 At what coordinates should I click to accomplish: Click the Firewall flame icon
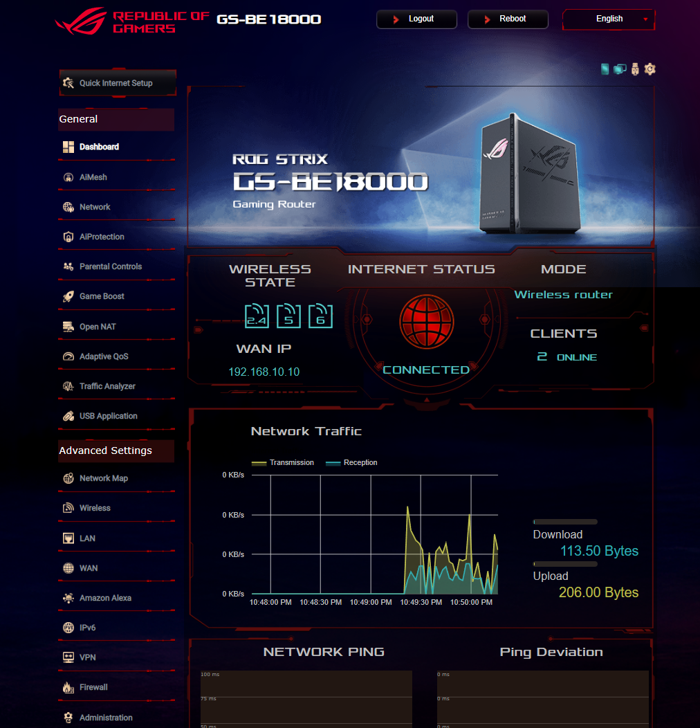pyautogui.click(x=68, y=687)
